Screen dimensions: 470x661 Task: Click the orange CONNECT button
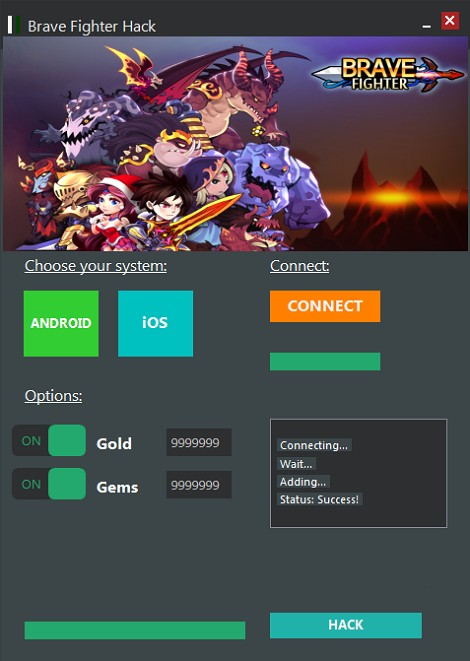325,306
